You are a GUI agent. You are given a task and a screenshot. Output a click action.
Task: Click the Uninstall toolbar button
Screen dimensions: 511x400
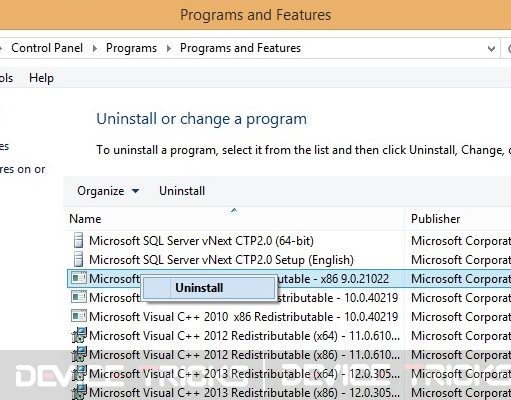[x=182, y=191]
